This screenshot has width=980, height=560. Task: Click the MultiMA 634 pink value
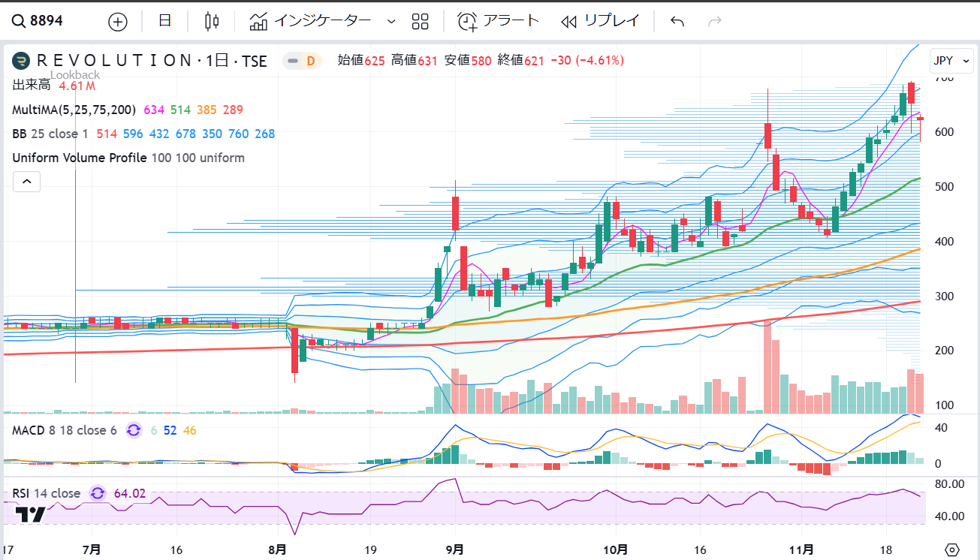point(154,110)
